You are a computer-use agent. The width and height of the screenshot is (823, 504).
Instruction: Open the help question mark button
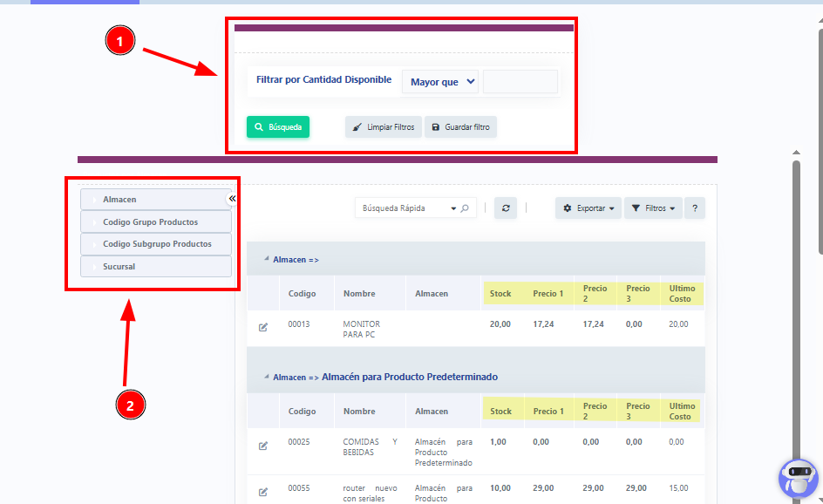pos(695,208)
